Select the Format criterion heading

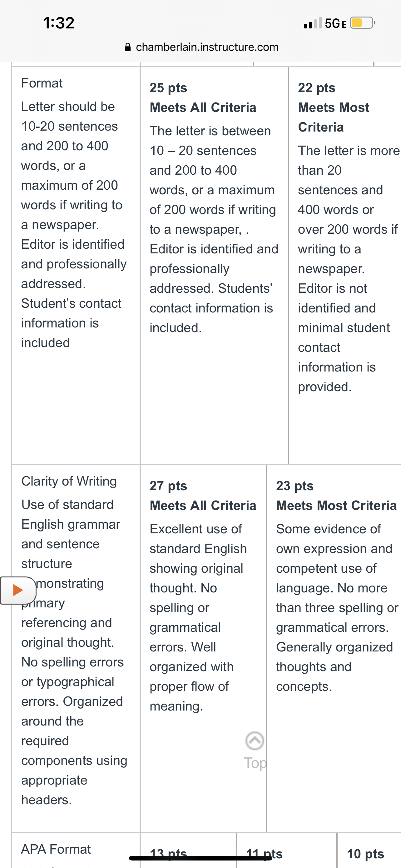click(x=42, y=83)
